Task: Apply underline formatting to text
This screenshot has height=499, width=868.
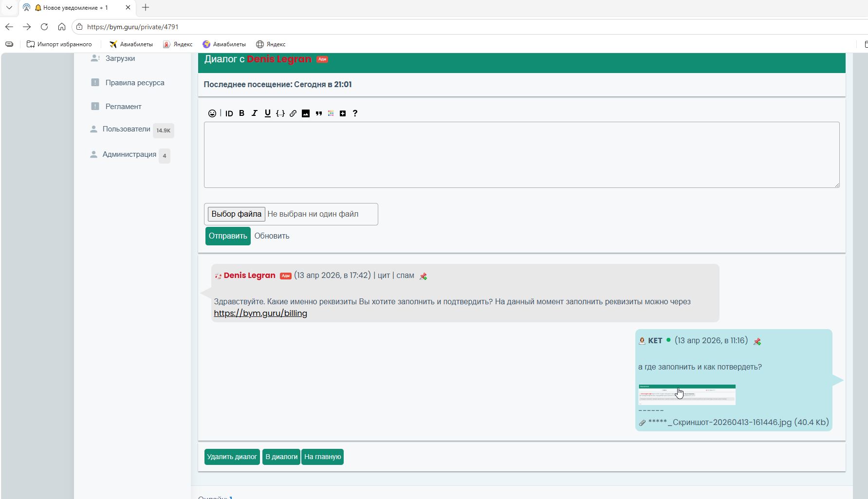Action: coord(267,113)
